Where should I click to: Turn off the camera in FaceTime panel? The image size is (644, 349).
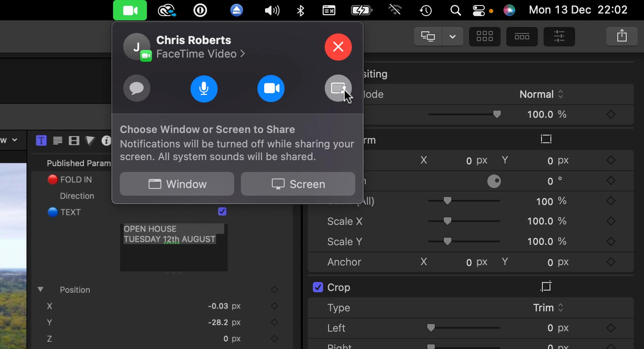[271, 88]
